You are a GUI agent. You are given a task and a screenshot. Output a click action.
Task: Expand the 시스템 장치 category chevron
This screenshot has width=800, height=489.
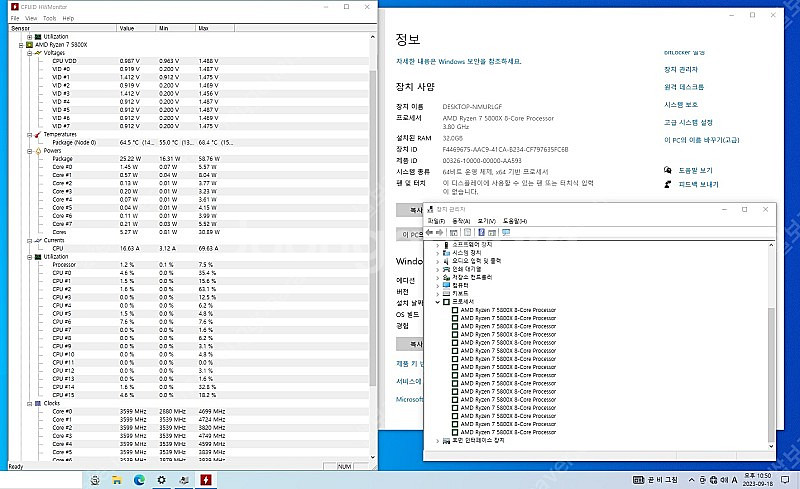438,253
